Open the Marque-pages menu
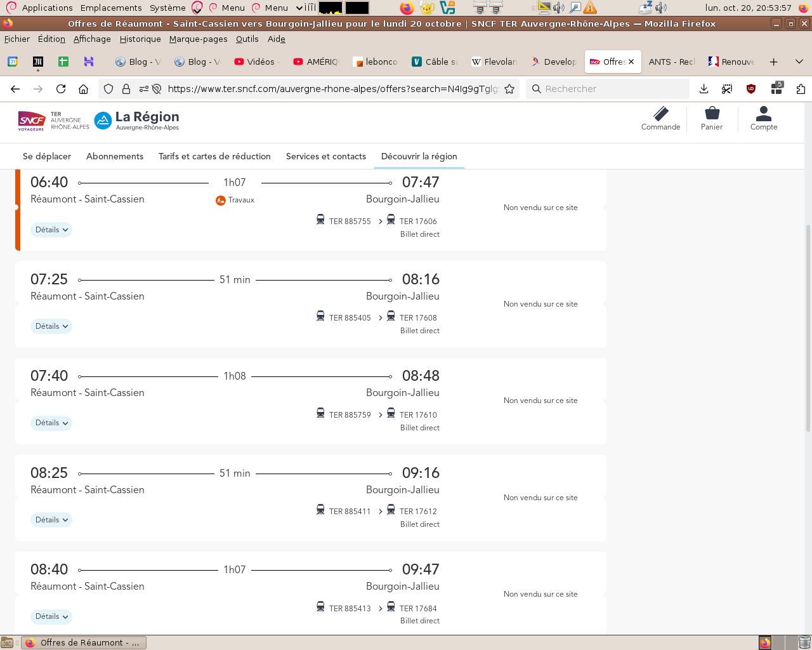 click(x=198, y=39)
